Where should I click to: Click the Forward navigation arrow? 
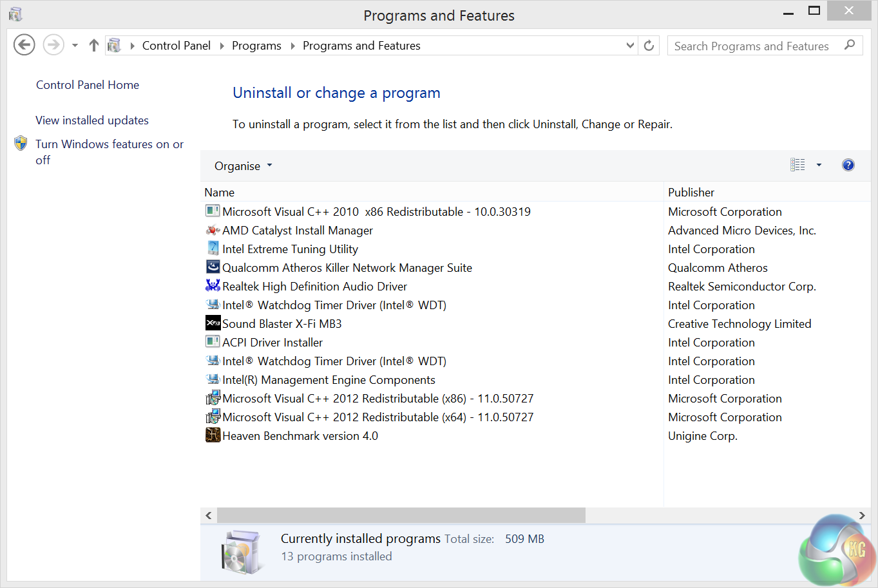coord(53,45)
